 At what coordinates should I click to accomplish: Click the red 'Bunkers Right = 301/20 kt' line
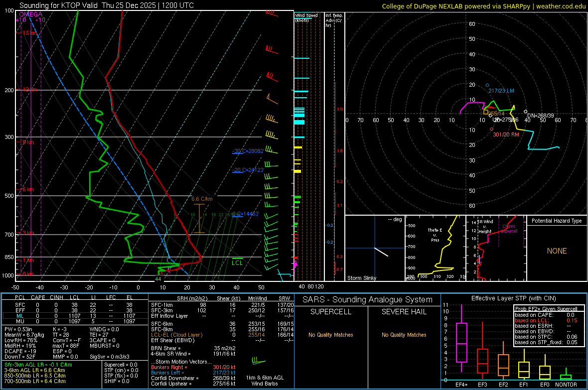click(193, 367)
